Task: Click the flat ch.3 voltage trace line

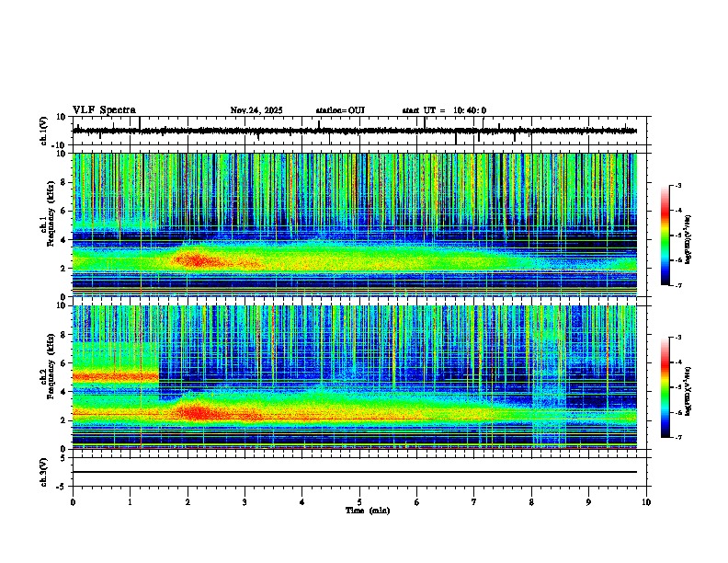Action: click(355, 472)
